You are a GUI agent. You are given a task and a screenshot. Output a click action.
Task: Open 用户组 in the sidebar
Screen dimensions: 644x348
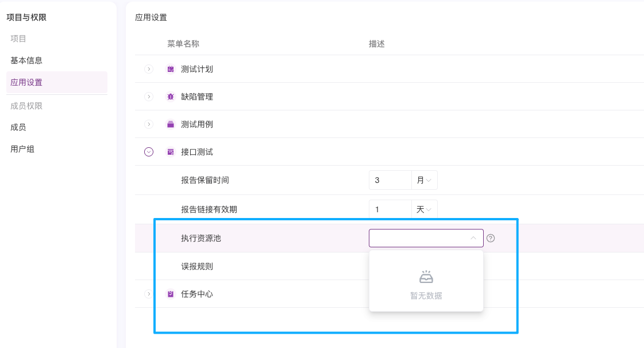click(22, 149)
